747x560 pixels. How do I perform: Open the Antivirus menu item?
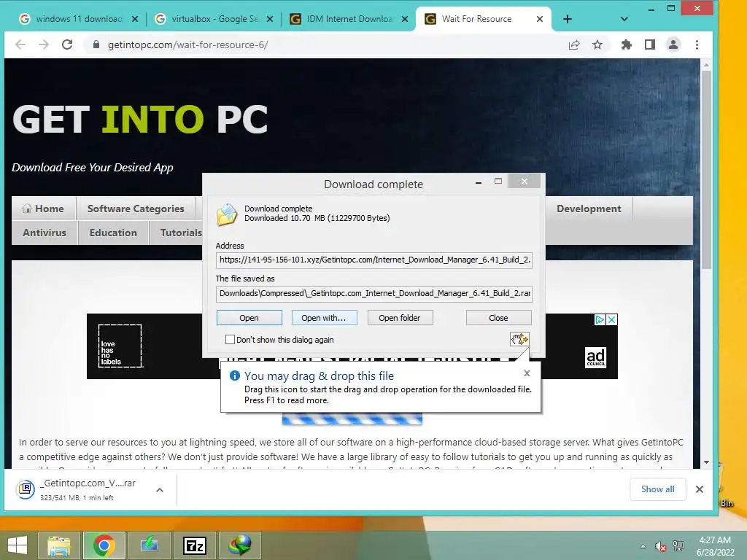44,233
